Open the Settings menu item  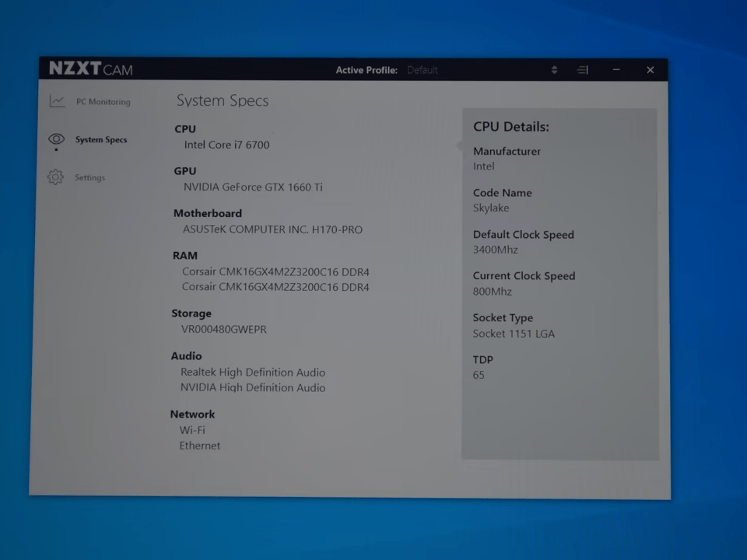coord(90,178)
